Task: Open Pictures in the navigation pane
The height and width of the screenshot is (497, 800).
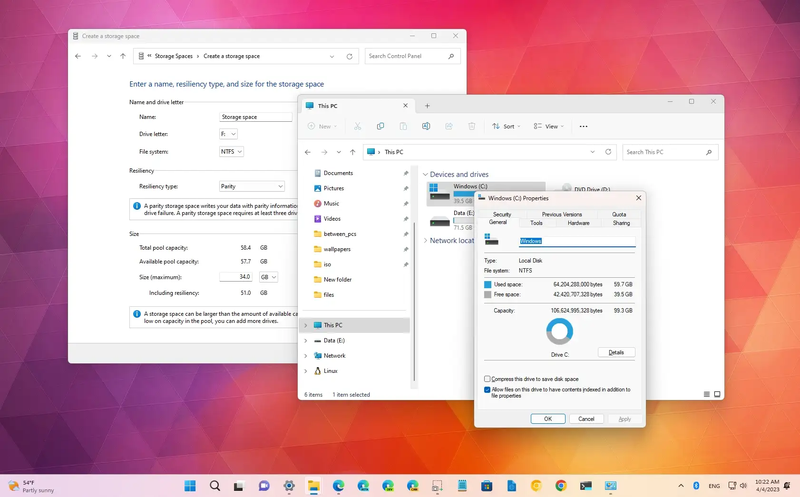Action: tap(334, 188)
